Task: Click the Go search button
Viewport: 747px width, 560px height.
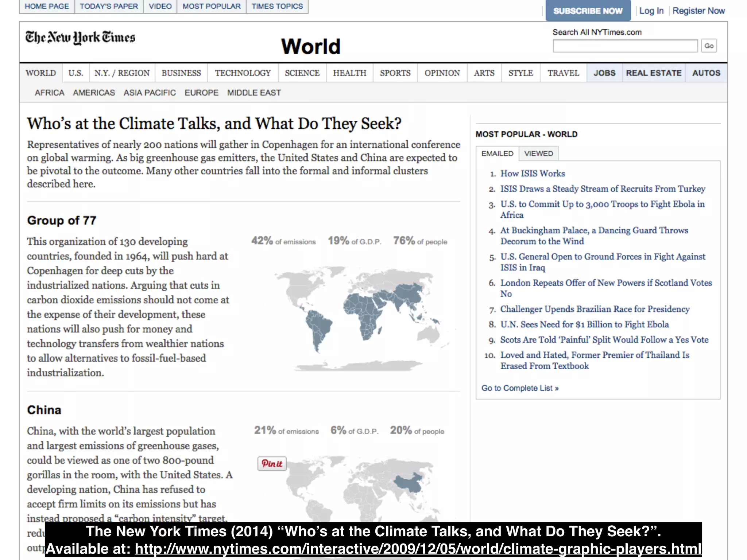Action: point(709,46)
